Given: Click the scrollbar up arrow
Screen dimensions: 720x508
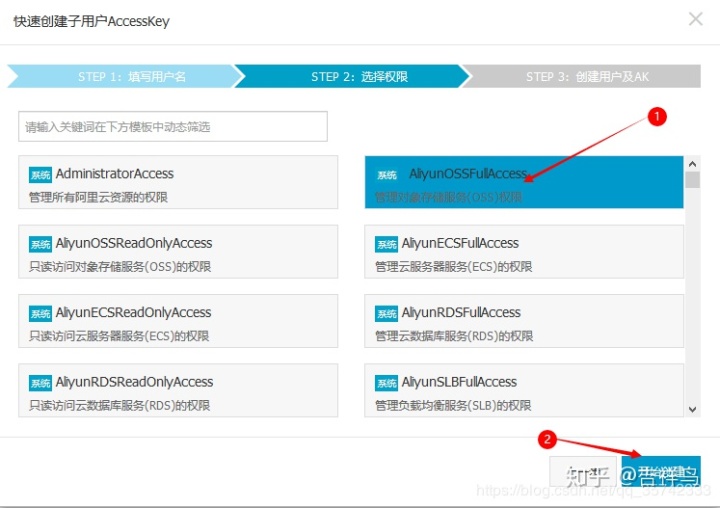Looking at the screenshot, I should click(692, 164).
